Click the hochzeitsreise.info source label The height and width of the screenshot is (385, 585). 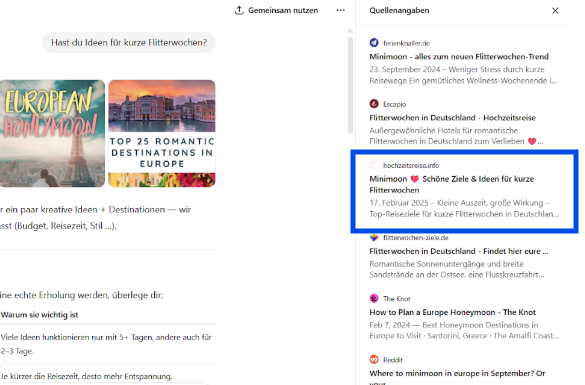411,165
